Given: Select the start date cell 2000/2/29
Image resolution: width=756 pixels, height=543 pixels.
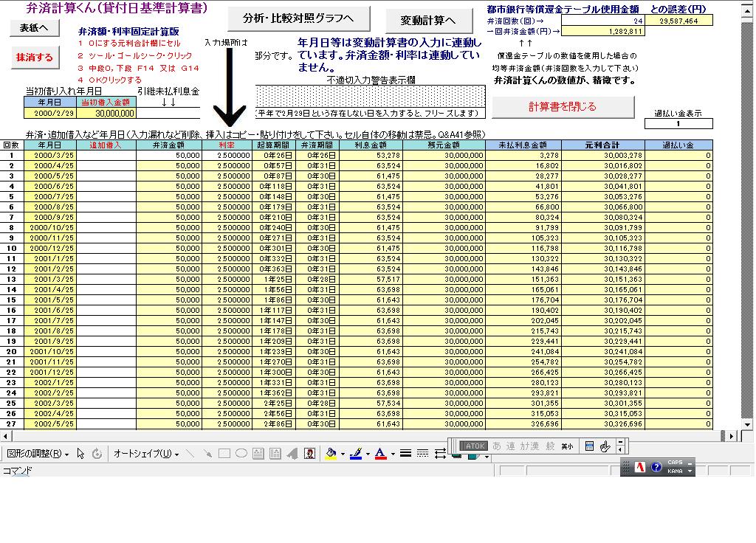Looking at the screenshot, I should pyautogui.click(x=50, y=113).
